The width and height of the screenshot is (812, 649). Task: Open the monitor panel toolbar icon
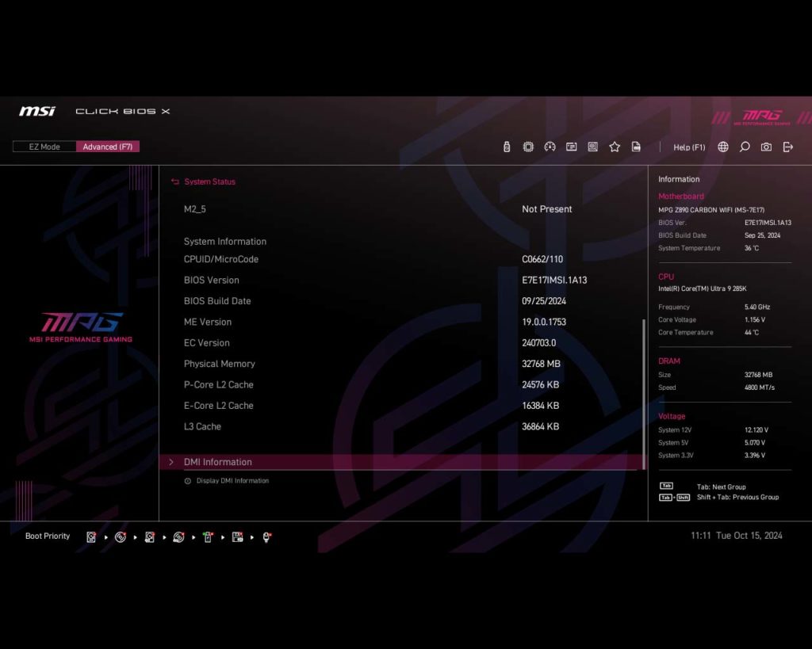[x=571, y=147]
